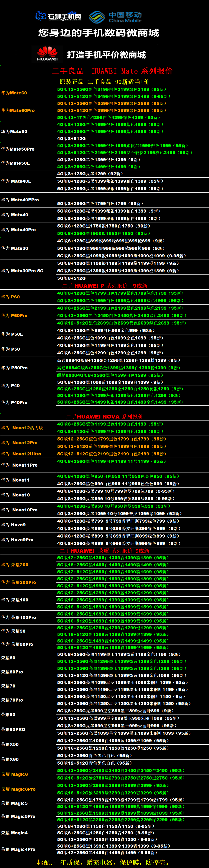Select the 华为 Mate40EPro model cell
Screen dimensions: 209x868
click(x=28, y=200)
